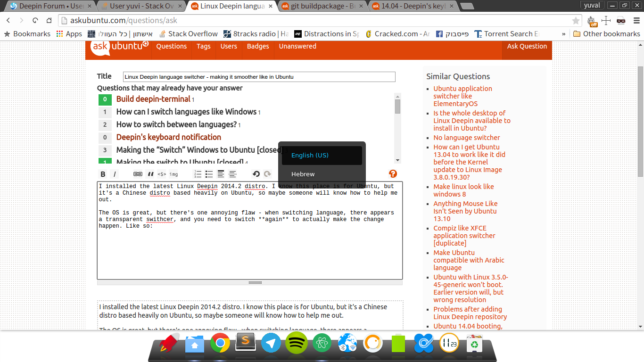Redo the edit in the editor
The image size is (644, 362).
pos(267,174)
